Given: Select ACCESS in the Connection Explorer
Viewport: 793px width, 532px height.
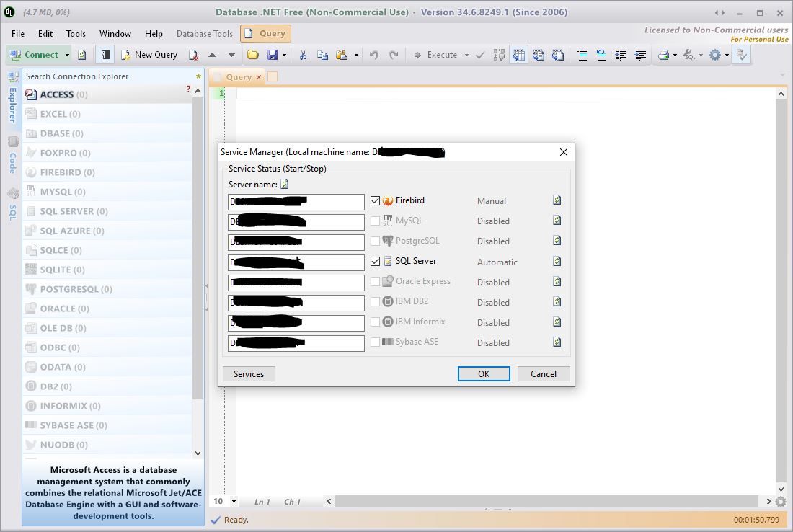Looking at the screenshot, I should pos(107,94).
